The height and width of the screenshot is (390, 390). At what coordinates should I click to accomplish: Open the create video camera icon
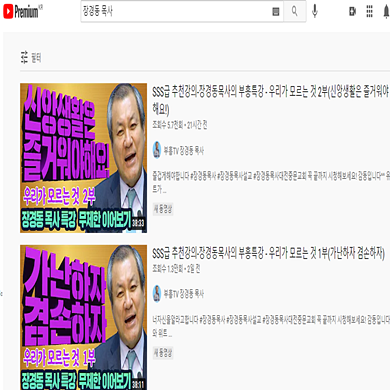pyautogui.click(x=352, y=12)
